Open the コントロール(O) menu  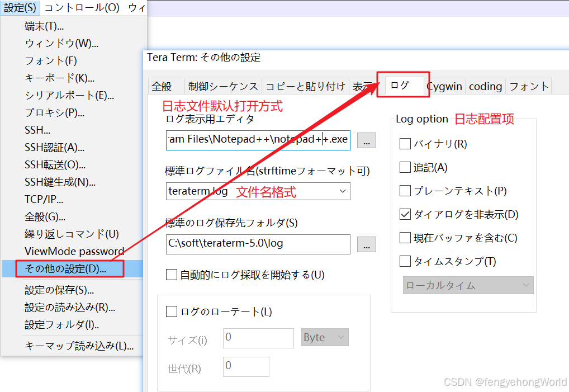(82, 8)
